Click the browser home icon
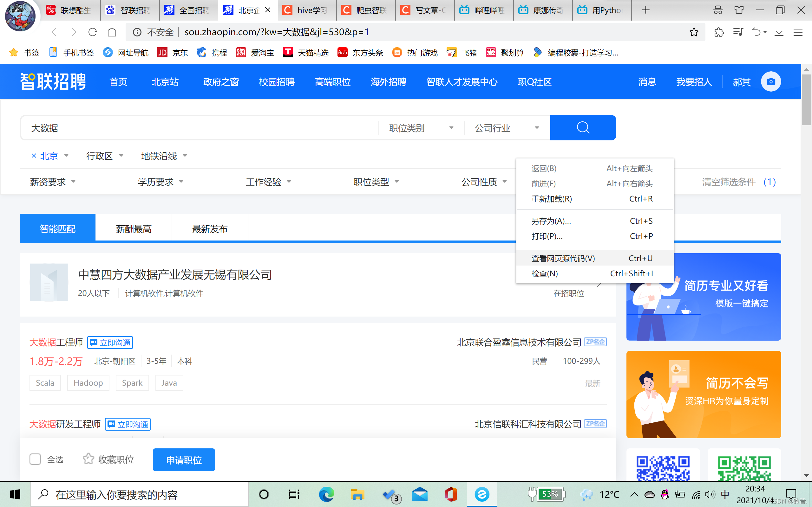This screenshot has height=507, width=812. [x=112, y=32]
